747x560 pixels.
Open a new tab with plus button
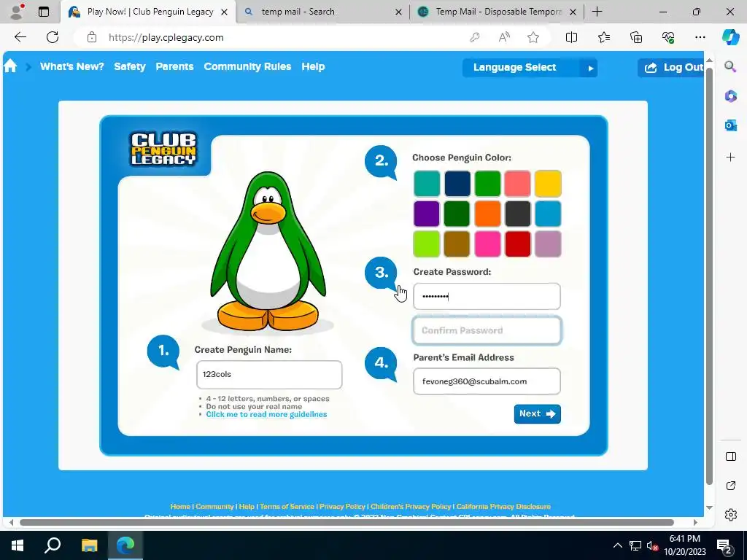[x=597, y=12]
